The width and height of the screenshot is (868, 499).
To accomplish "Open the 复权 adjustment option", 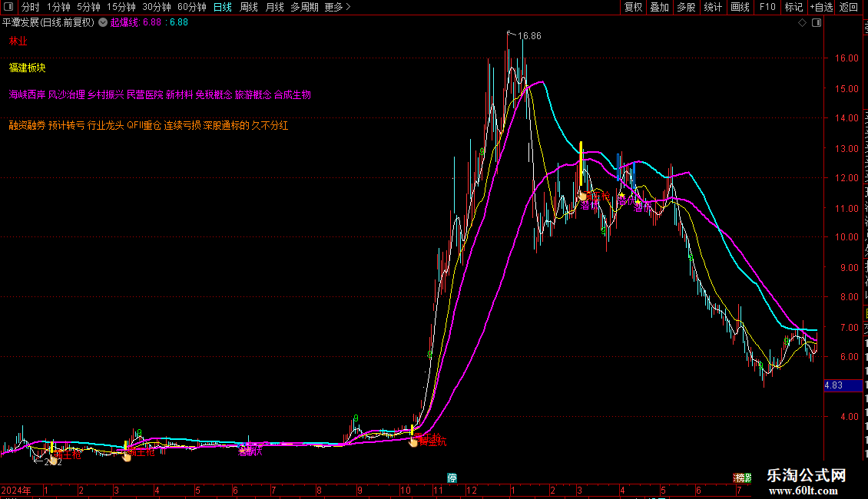I will coord(633,7).
